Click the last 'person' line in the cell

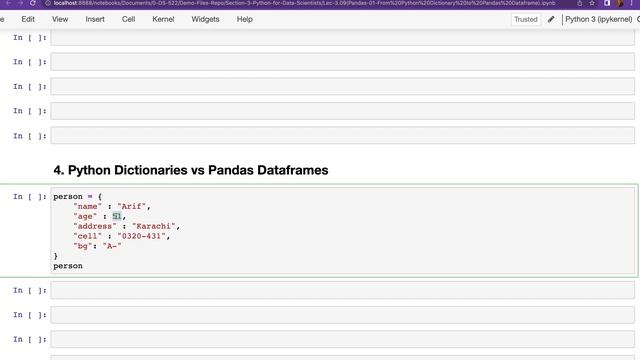coord(68,266)
